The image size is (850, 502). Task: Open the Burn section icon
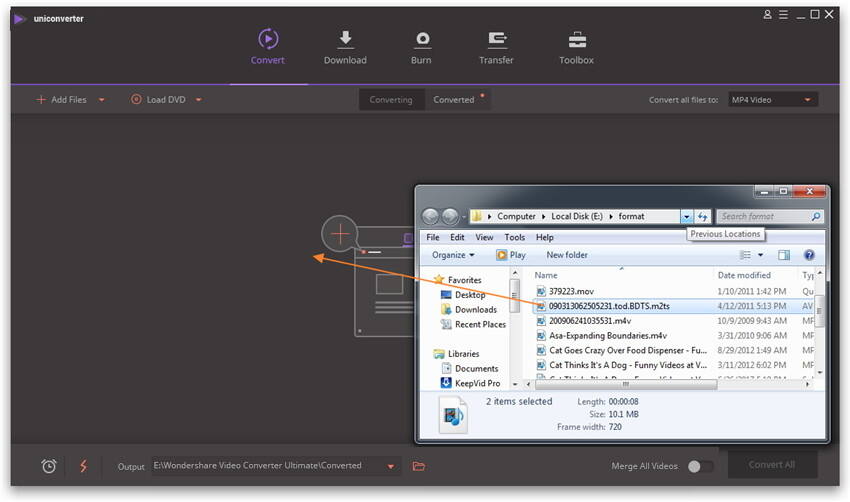tap(422, 39)
